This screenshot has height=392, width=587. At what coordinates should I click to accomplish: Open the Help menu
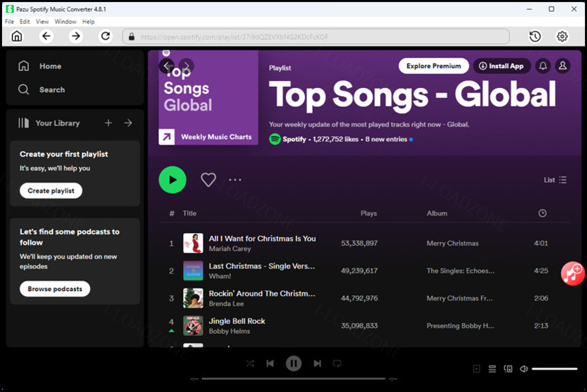coord(88,22)
